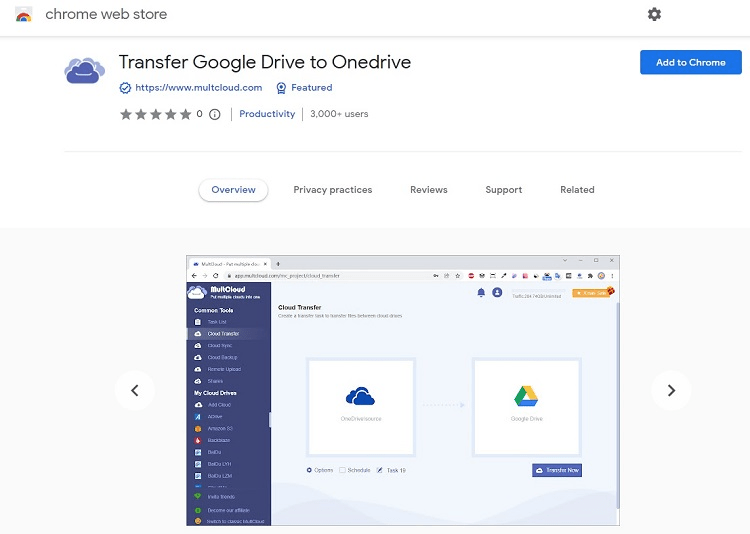Open the https://www.multcloud.com publisher link
750x534 pixels.
tap(199, 88)
